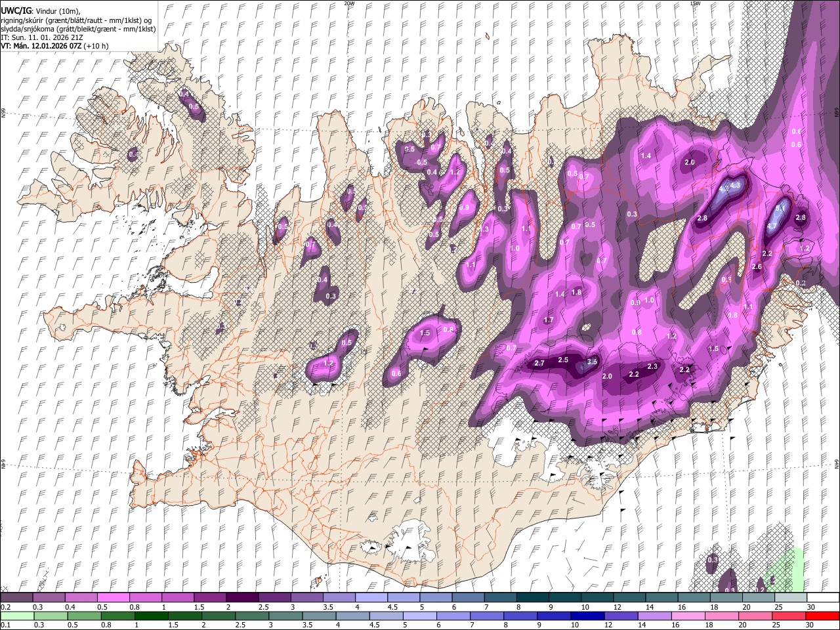Click the pale grey 25 swatch in the snow legend
This screenshot has width=840, height=630.
pos(790,598)
